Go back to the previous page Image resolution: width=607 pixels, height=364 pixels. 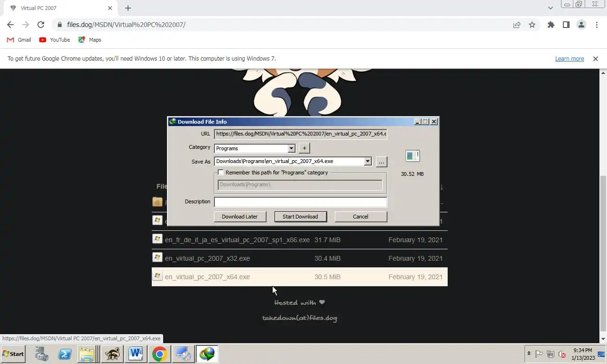pos(10,25)
